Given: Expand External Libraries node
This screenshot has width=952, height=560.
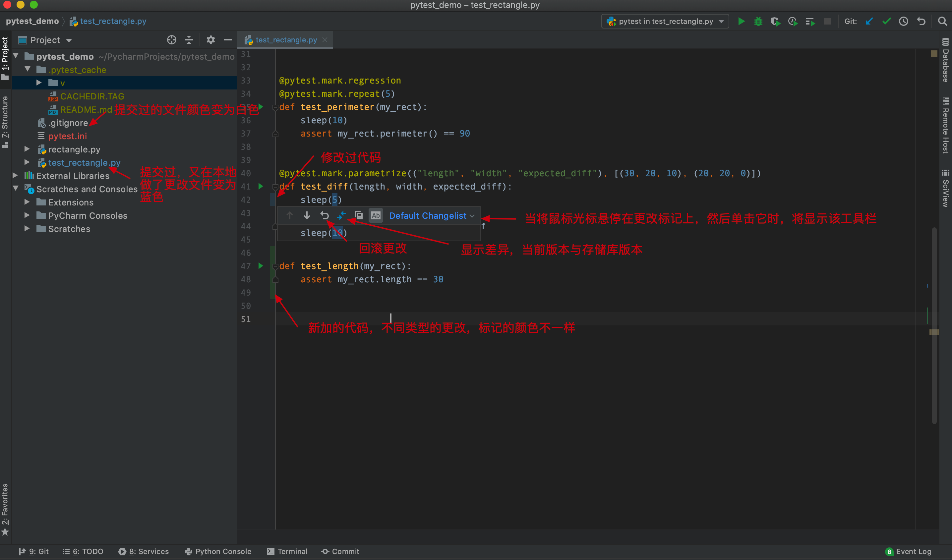Looking at the screenshot, I should [x=15, y=176].
